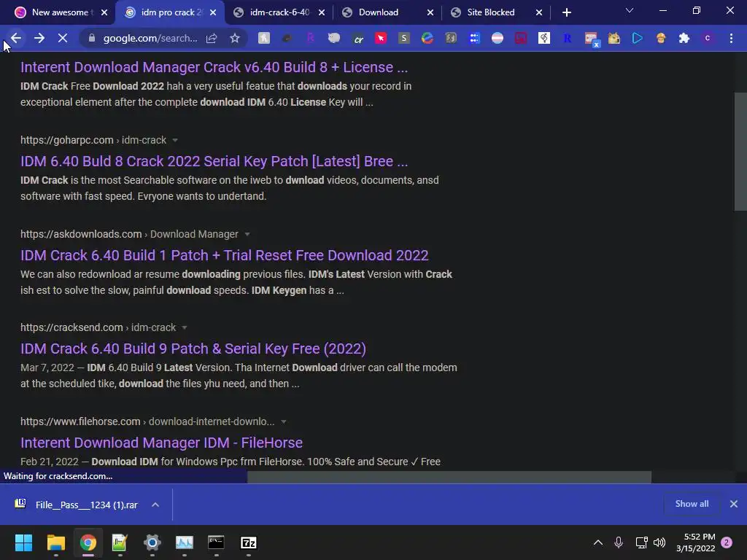747x560 pixels.
Task: Open command prompt in taskbar
Action: pos(216,542)
